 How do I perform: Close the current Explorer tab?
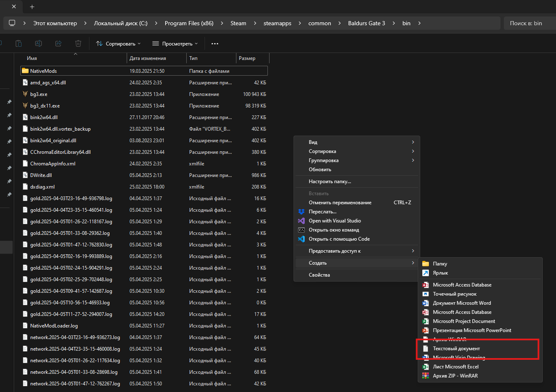coord(14,7)
